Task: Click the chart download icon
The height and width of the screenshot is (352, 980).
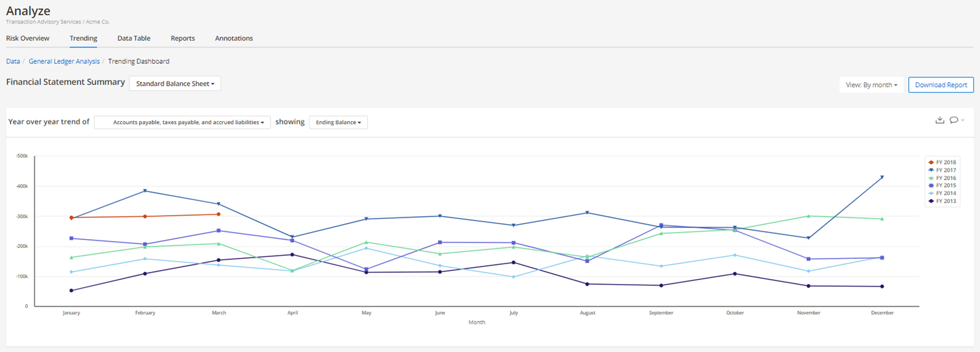Action: pos(940,120)
